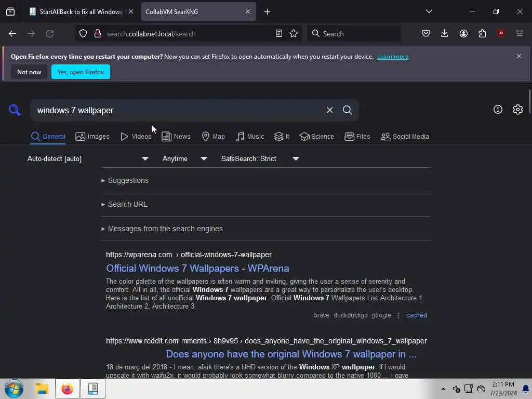Open tracking protection shield icon
This screenshot has width=532, height=399.
coord(83,34)
